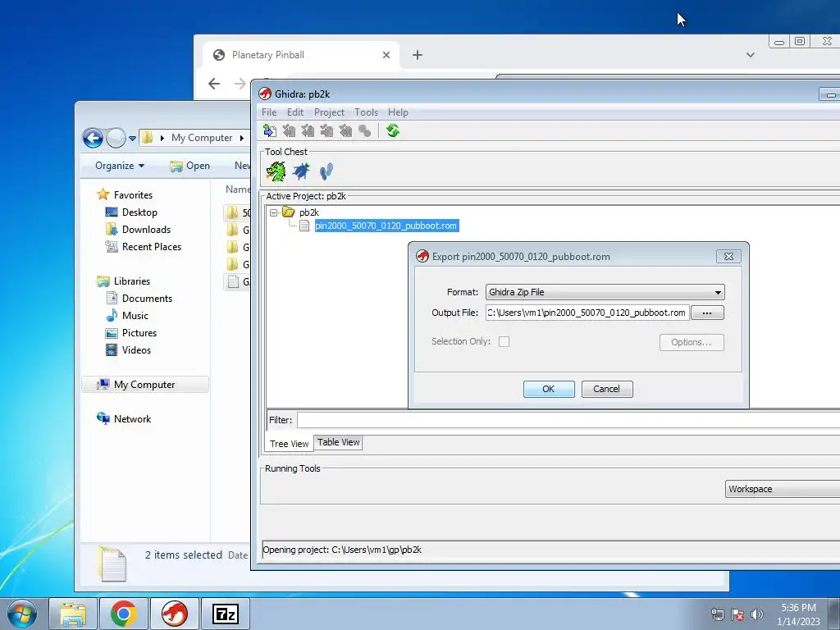Click the first grayed checkout toolbar icon
This screenshot has width=840, height=630.
point(290,130)
